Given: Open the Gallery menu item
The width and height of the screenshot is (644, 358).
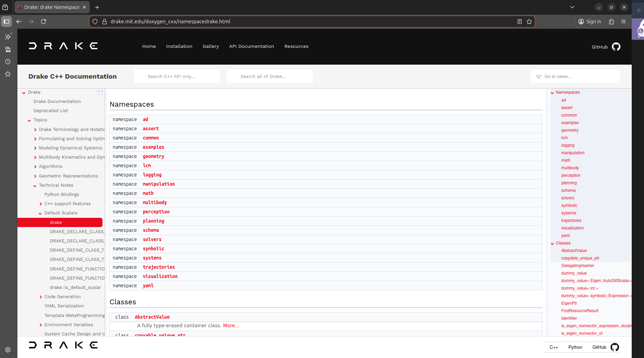Looking at the screenshot, I should 210,47.
